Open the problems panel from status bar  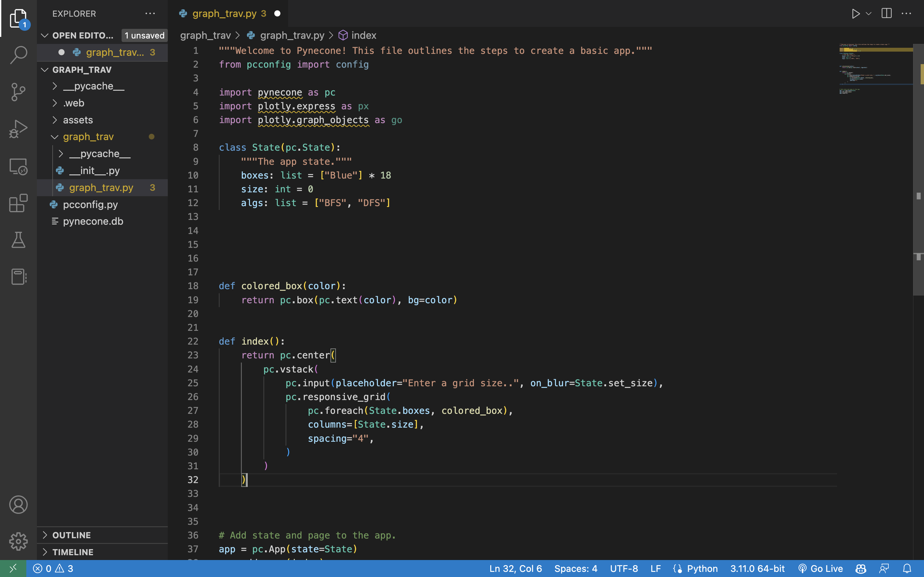pos(54,568)
